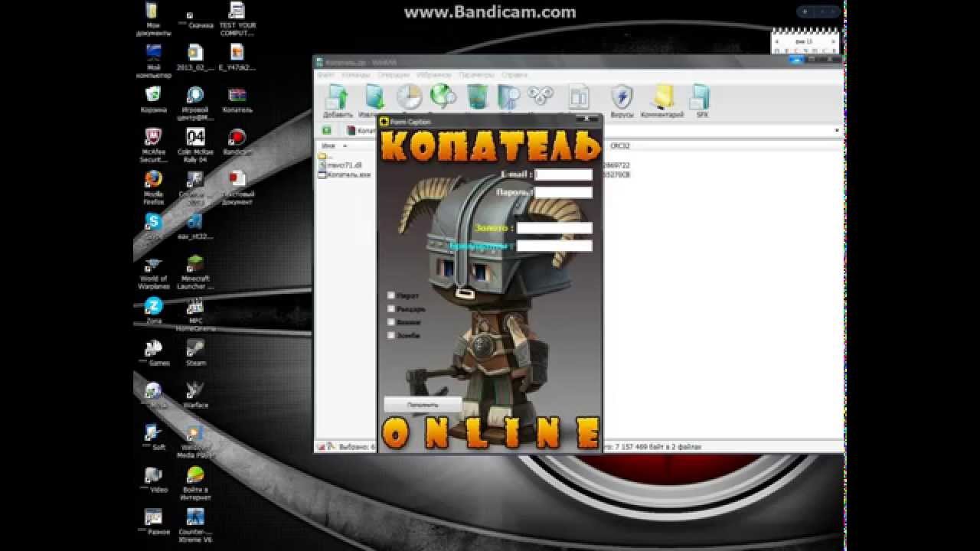The width and height of the screenshot is (980, 551).
Task: Click the Бриллианты (diamonds) input field
Action: (554, 246)
